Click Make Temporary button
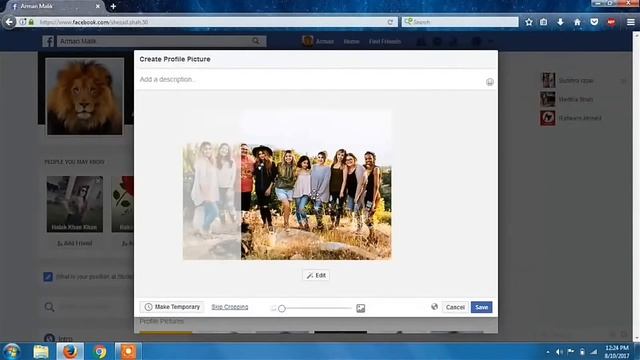The height and width of the screenshot is (360, 640). pos(172,307)
